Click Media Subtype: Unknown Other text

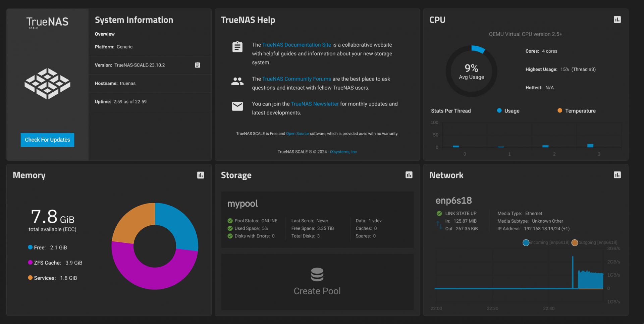[x=530, y=221]
